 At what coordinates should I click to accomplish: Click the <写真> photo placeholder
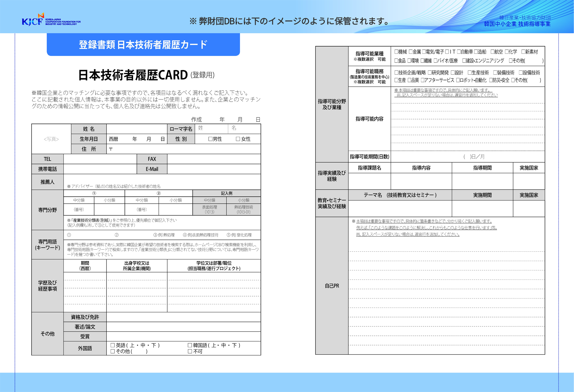click(51, 139)
